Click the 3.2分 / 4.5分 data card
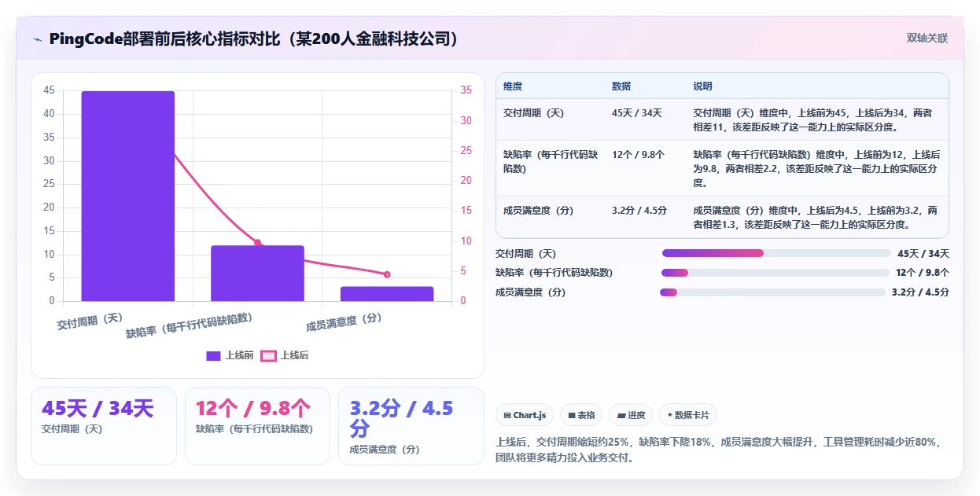The height and width of the screenshot is (496, 980). pos(411,425)
